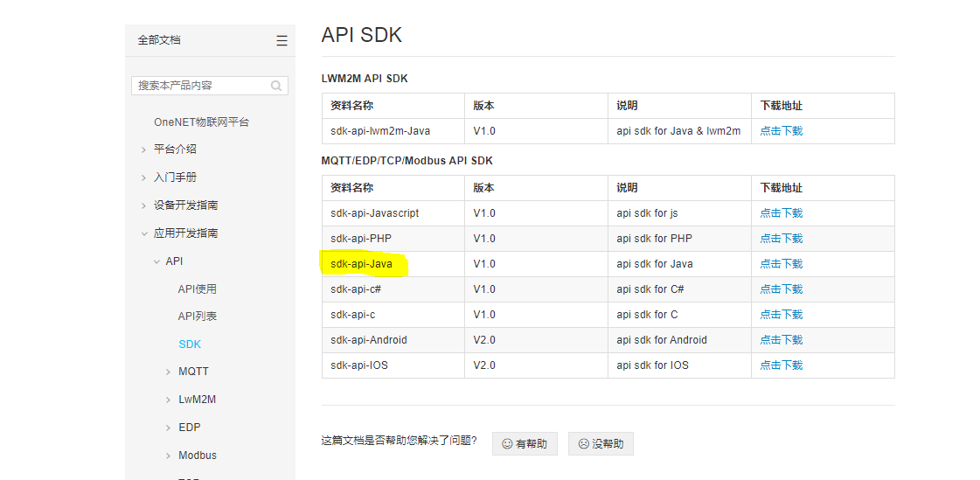This screenshot has height=480, width=980.
Task: Click the 有帮助 feedback button
Action: (525, 444)
